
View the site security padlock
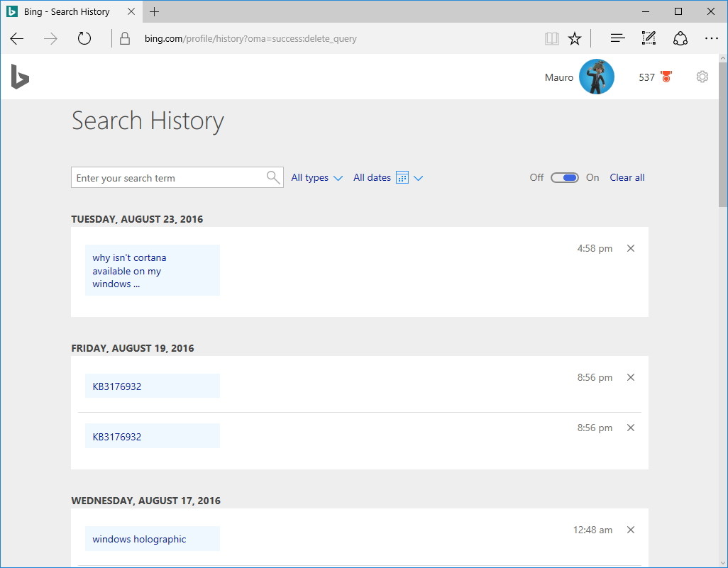pos(123,38)
